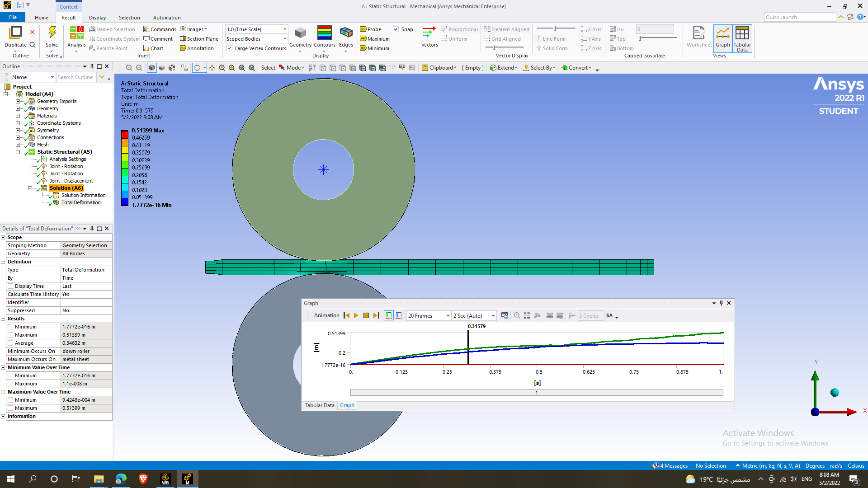868x488 pixels.
Task: Expand the Geometry tree node
Action: point(18,108)
